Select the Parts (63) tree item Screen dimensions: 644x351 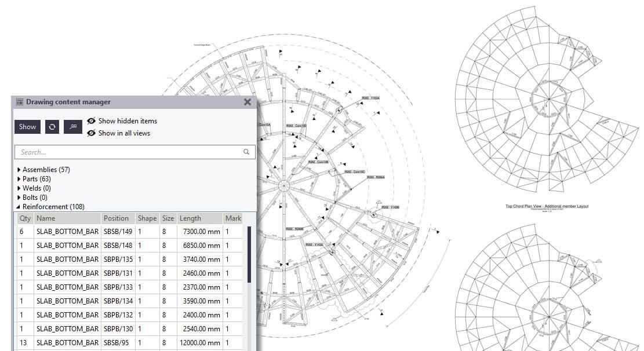37,179
